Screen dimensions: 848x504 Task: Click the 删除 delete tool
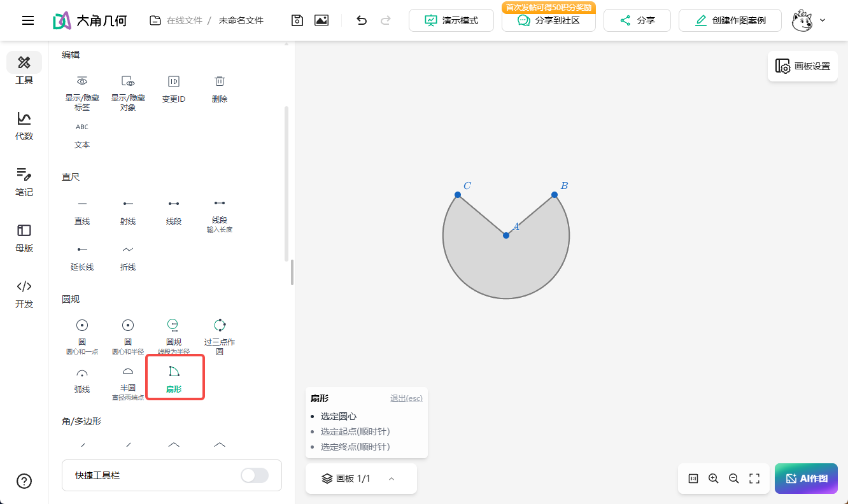coord(220,88)
